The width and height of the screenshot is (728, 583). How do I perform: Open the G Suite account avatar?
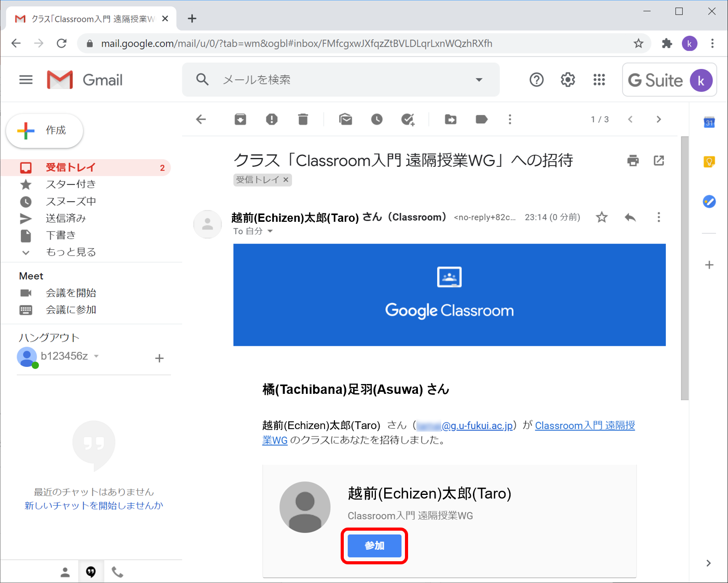tap(701, 80)
